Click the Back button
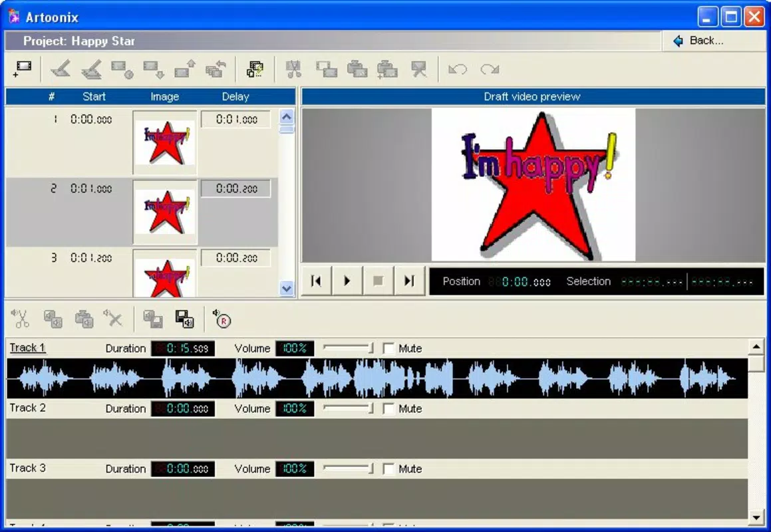Viewport: 771px width, 532px height. 698,41
